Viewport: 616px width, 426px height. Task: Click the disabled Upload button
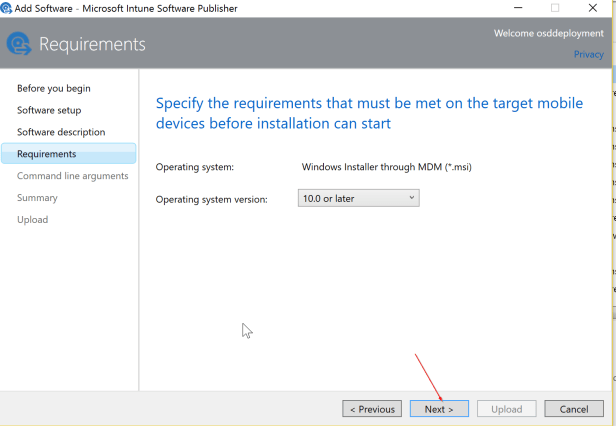pos(506,409)
